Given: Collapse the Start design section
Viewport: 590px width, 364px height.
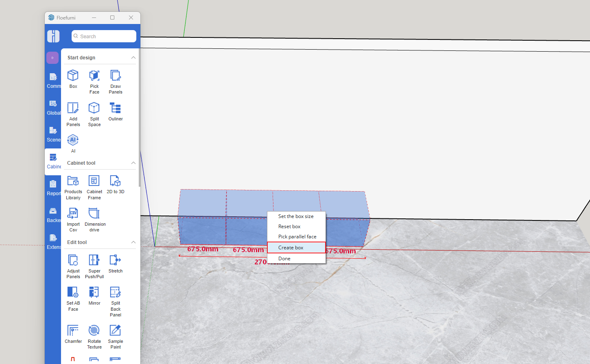Looking at the screenshot, I should 133,58.
